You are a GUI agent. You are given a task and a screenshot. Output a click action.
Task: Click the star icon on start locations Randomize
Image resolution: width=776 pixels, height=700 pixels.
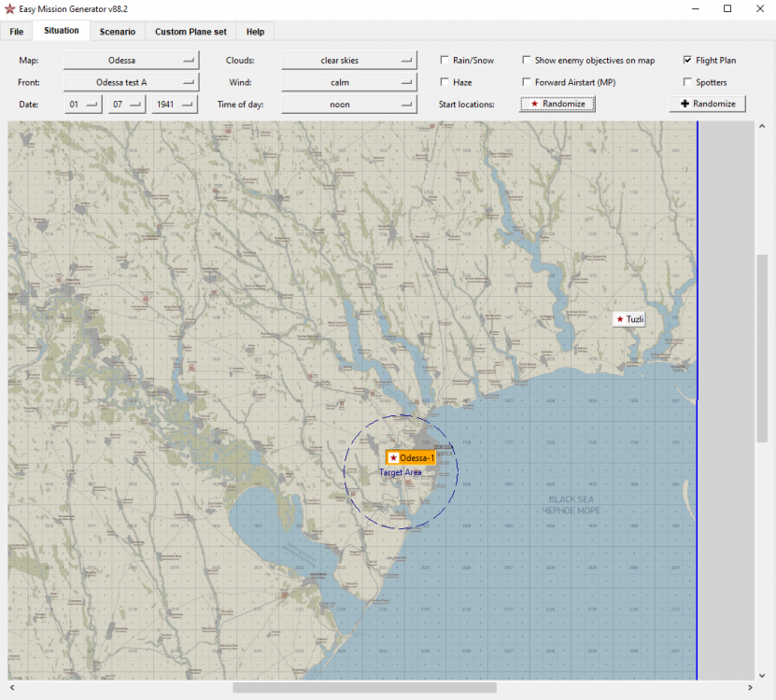coord(534,104)
